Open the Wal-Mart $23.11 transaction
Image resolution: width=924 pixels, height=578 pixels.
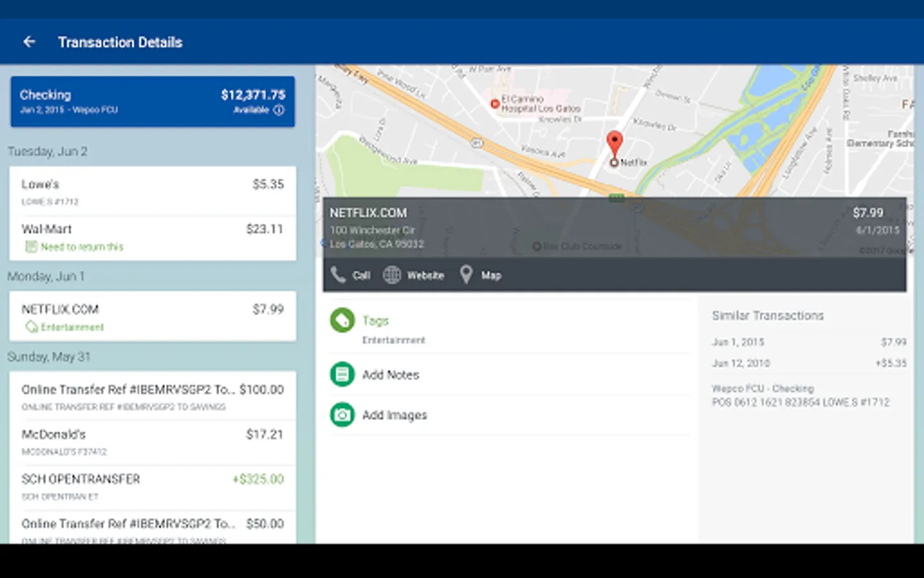153,238
